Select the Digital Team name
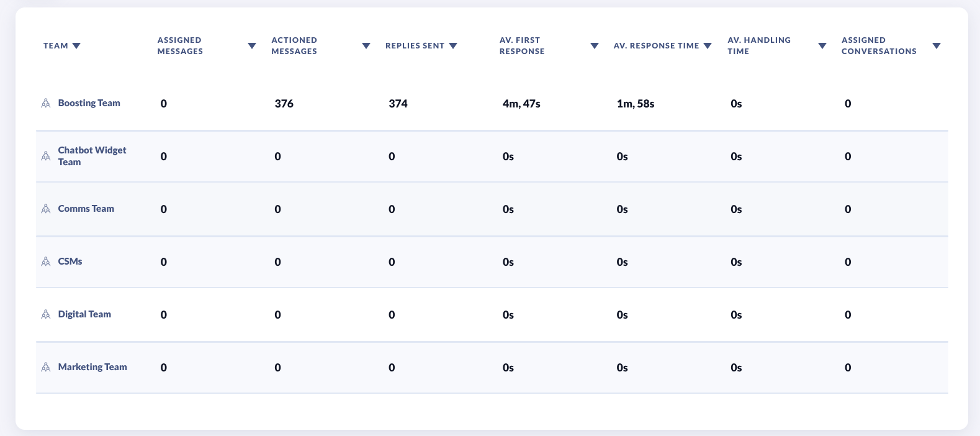 point(84,314)
